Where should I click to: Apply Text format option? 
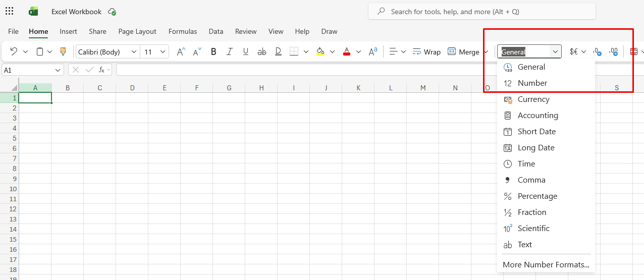pos(546,244)
